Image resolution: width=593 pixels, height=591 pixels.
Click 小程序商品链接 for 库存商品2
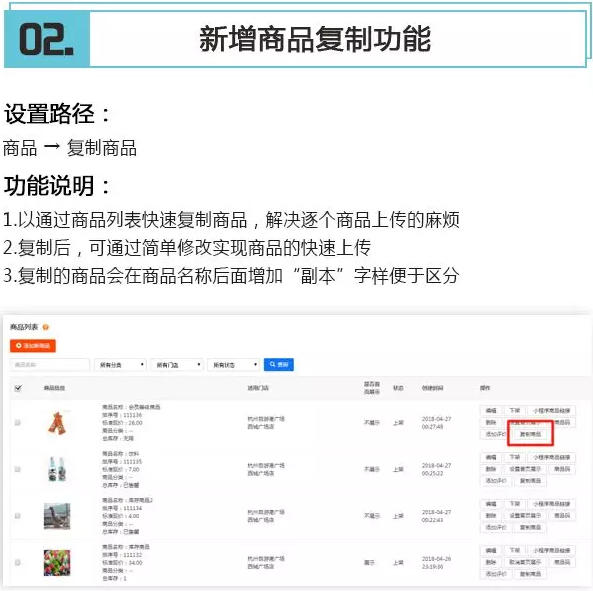(x=551, y=504)
